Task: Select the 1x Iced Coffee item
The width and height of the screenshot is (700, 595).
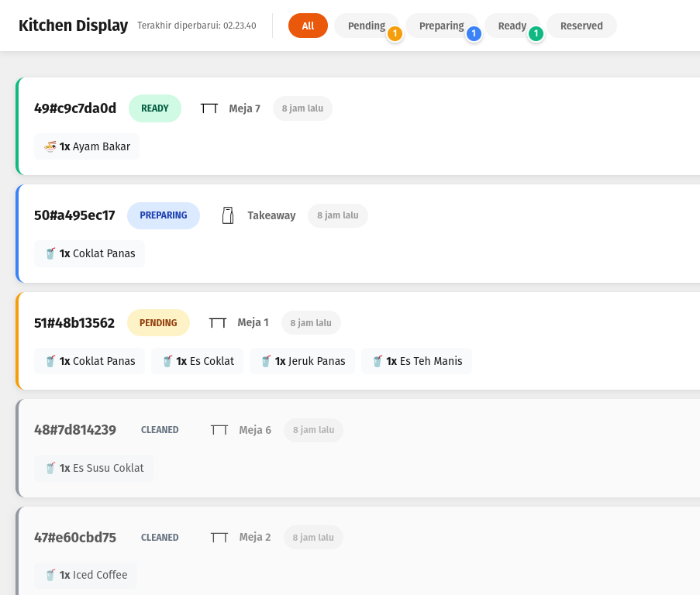Action: click(86, 575)
